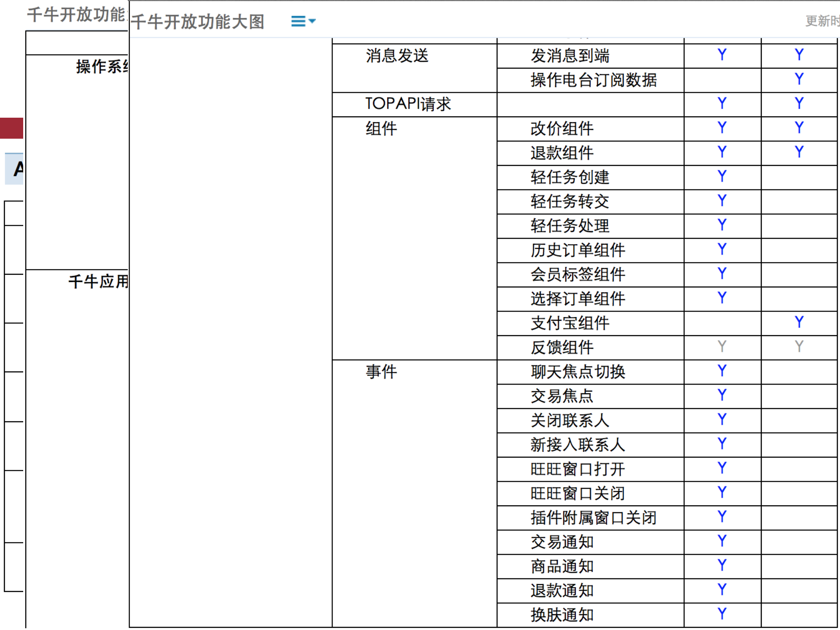The height and width of the screenshot is (630, 840).
Task: Toggle the Y for 操作电台订阅数据
Action: tap(798, 79)
